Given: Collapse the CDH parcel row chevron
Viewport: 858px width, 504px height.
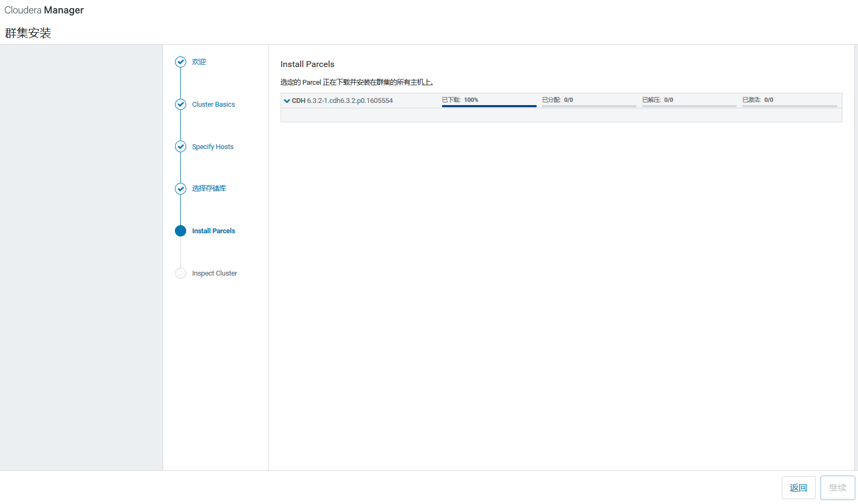Looking at the screenshot, I should click(x=287, y=101).
